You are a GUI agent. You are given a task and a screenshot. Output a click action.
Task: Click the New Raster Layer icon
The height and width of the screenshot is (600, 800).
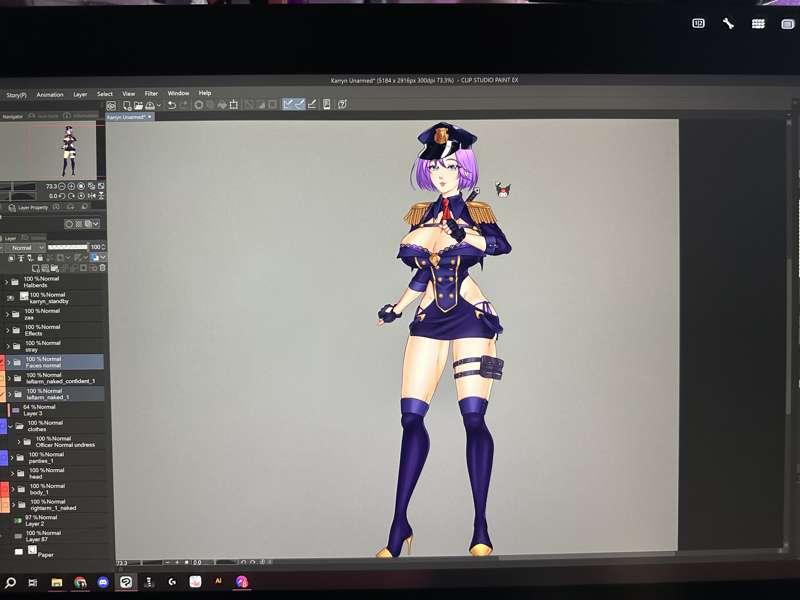pos(35,268)
